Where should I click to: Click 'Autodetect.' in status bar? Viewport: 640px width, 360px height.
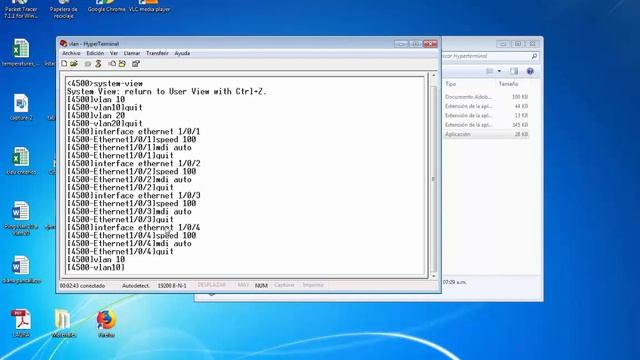(x=136, y=286)
